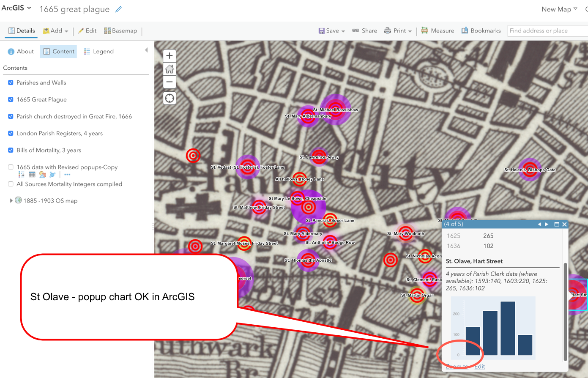Share the map
The width and height of the screenshot is (588, 378).
pyautogui.click(x=364, y=30)
